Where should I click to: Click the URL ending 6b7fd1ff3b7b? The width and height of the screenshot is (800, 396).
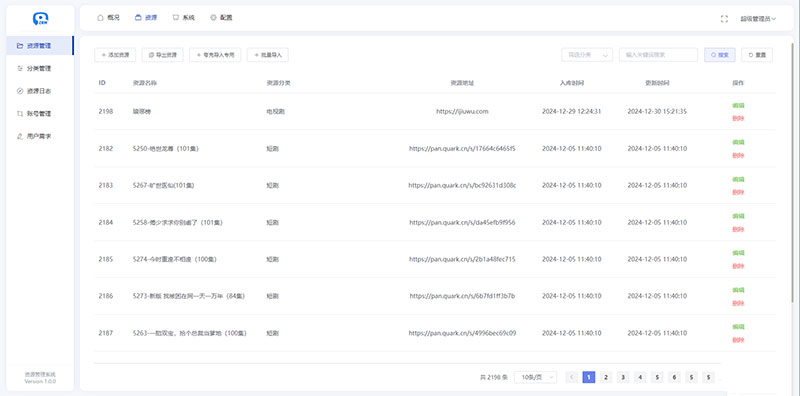[462, 296]
